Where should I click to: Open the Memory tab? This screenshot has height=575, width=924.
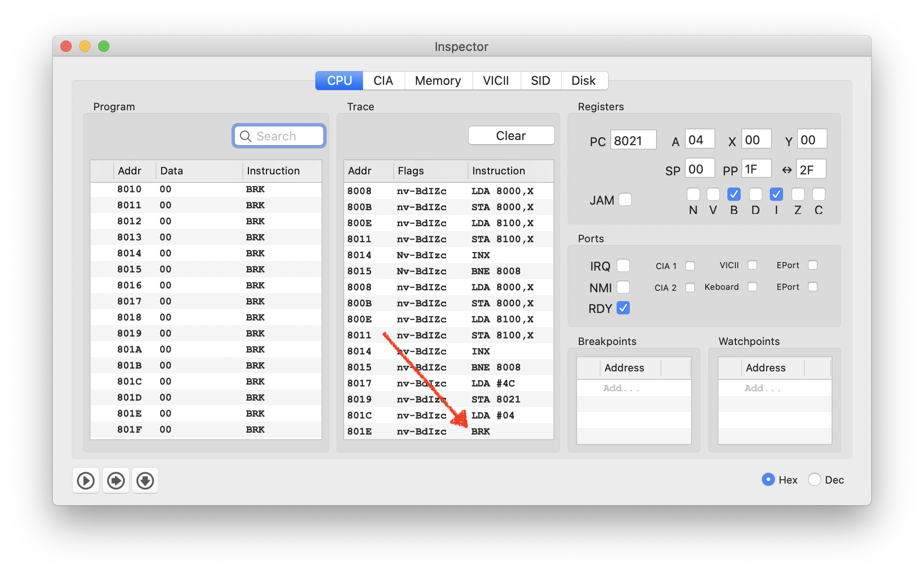438,81
